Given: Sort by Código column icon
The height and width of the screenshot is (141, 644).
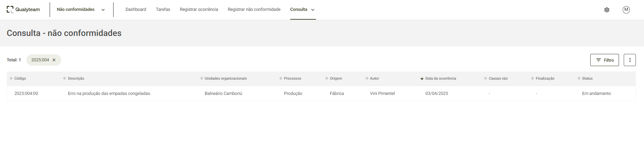Looking at the screenshot, I should pos(11,78).
